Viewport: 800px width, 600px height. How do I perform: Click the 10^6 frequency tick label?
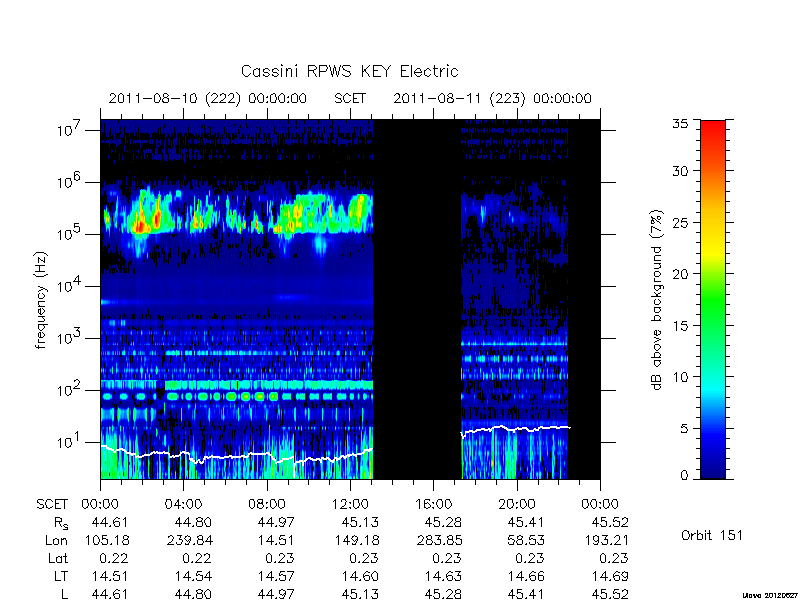[x=69, y=181]
